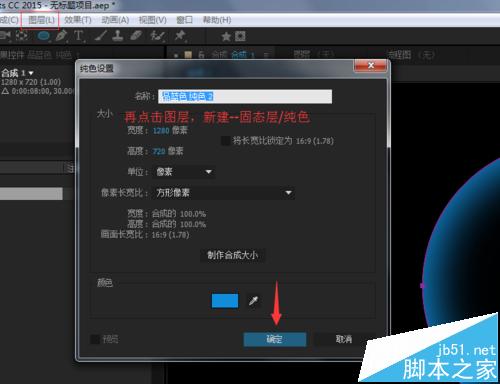Image resolution: width=500 pixels, height=384 pixels.
Task: Click the width value 1280
Action: [161, 131]
